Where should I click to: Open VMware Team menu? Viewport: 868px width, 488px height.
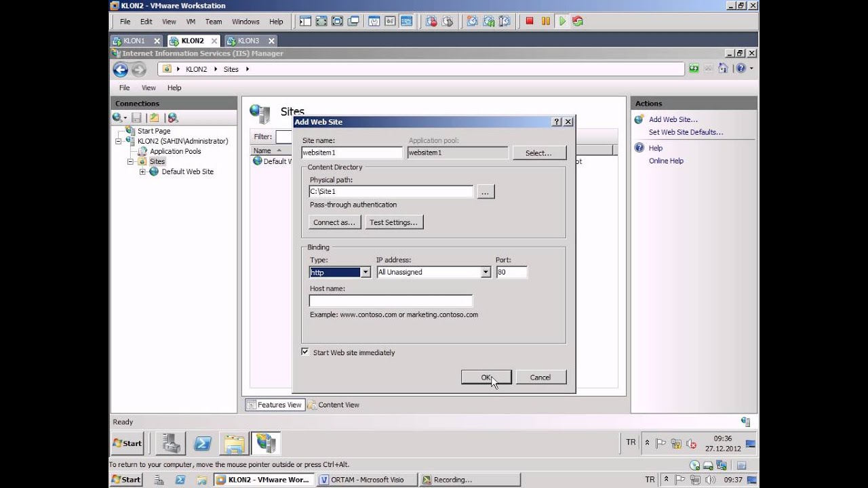click(x=214, y=22)
